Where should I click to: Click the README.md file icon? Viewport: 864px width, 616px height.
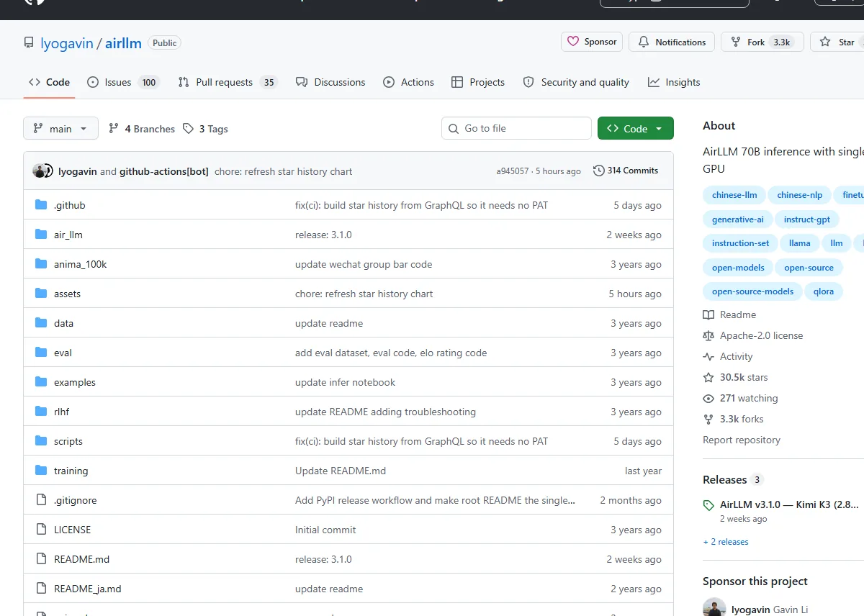41,559
